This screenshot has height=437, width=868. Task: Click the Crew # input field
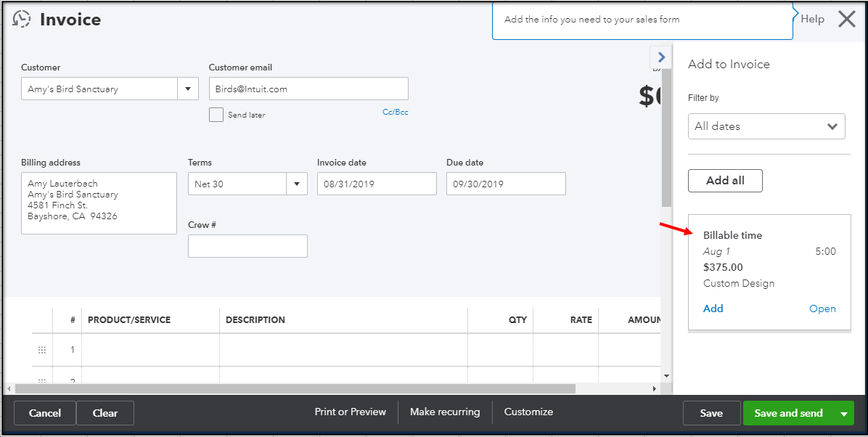247,246
